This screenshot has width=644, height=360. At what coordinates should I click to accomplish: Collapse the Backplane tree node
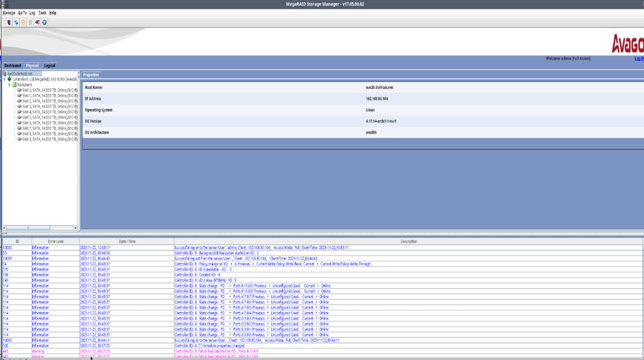coord(9,85)
